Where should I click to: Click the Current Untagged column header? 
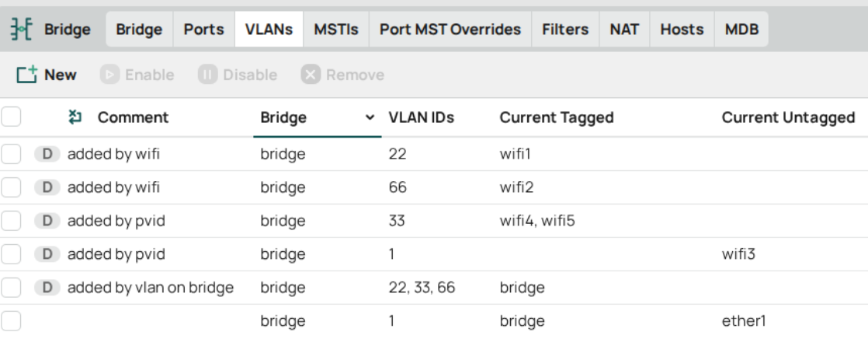click(x=788, y=117)
